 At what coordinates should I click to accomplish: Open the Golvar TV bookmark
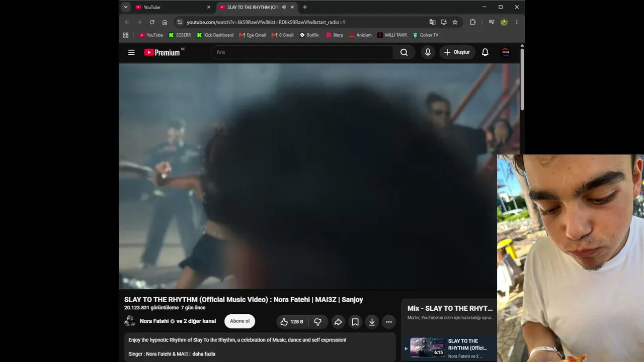pyautogui.click(x=425, y=35)
